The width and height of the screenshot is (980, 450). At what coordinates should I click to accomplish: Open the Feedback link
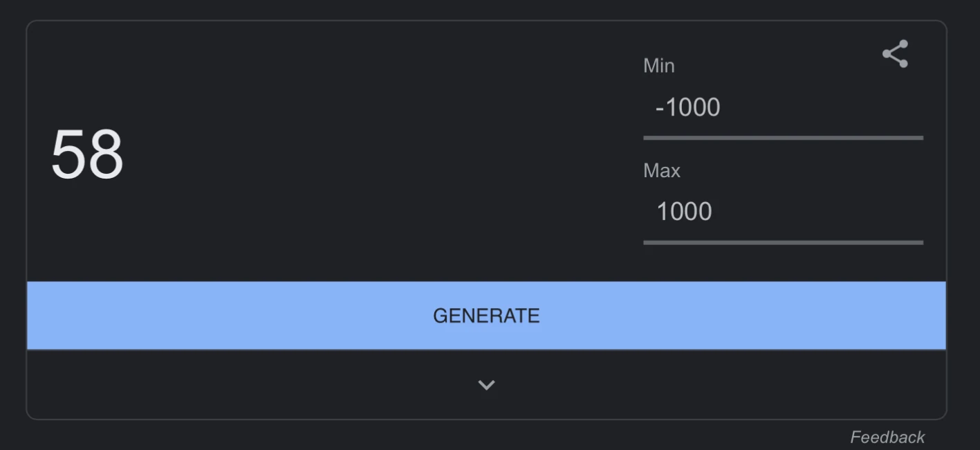[887, 437]
